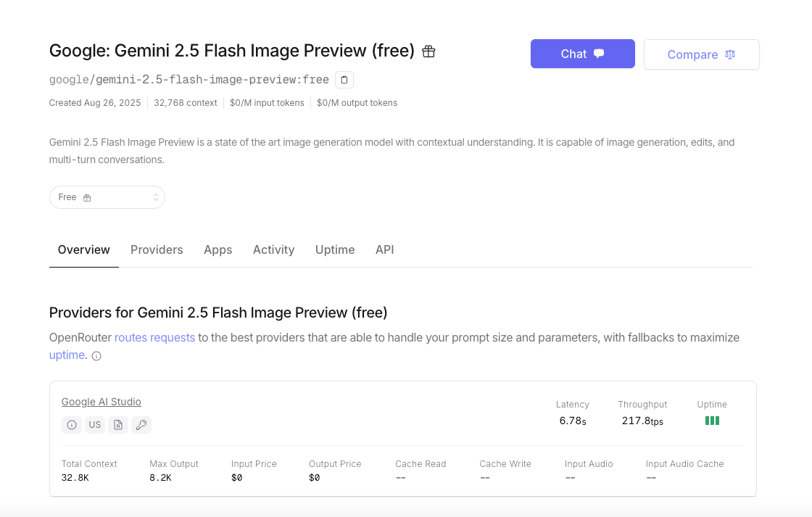Image resolution: width=812 pixels, height=517 pixels.
Task: Click the Max Output value 8.2K
Action: click(x=160, y=478)
